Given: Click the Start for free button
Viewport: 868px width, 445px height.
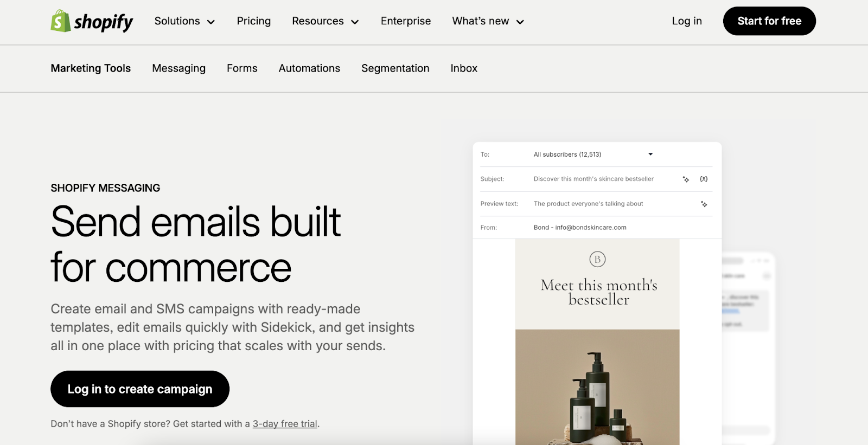Looking at the screenshot, I should (769, 21).
